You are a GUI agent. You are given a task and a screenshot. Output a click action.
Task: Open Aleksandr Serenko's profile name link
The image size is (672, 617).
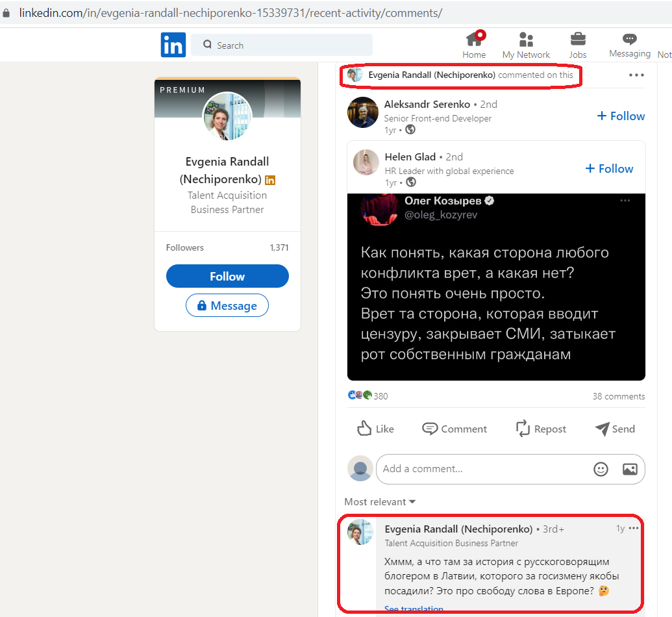pyautogui.click(x=427, y=104)
